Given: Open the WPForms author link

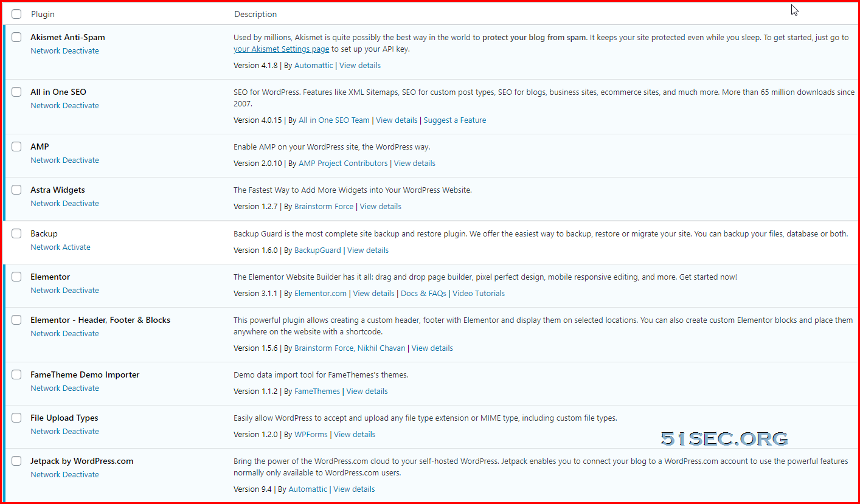Looking at the screenshot, I should point(311,435).
